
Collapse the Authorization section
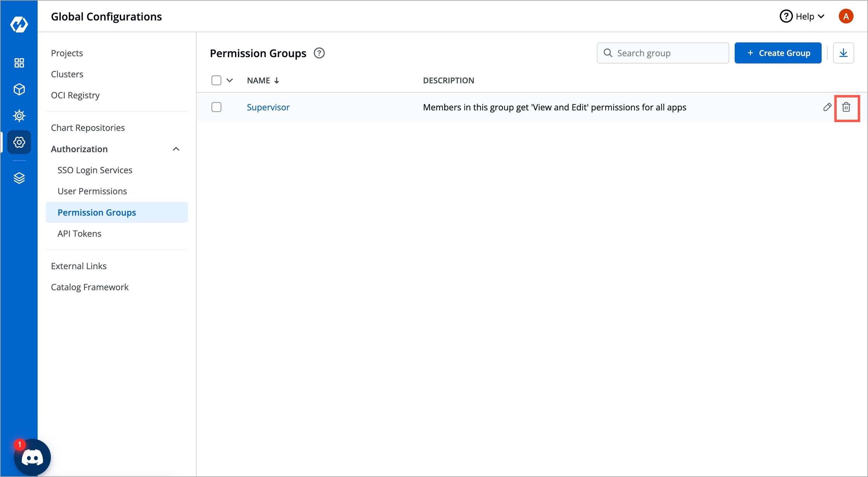coord(176,149)
